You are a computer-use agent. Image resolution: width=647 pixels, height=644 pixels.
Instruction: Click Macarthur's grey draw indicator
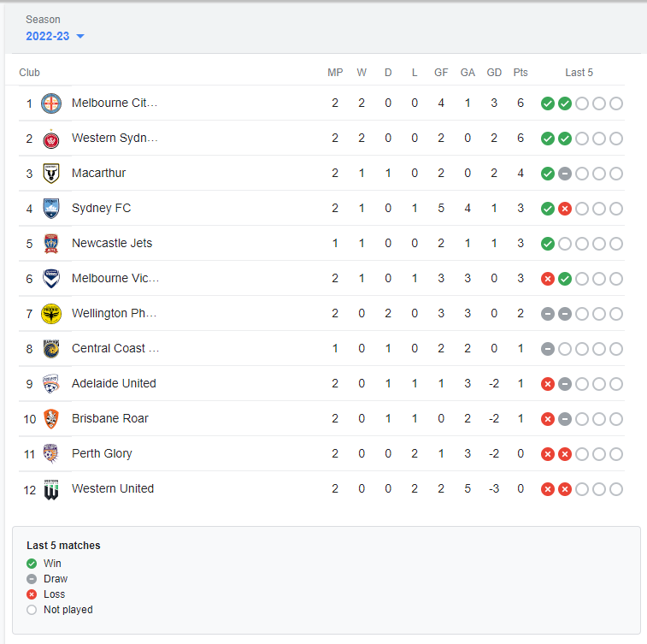pos(564,174)
